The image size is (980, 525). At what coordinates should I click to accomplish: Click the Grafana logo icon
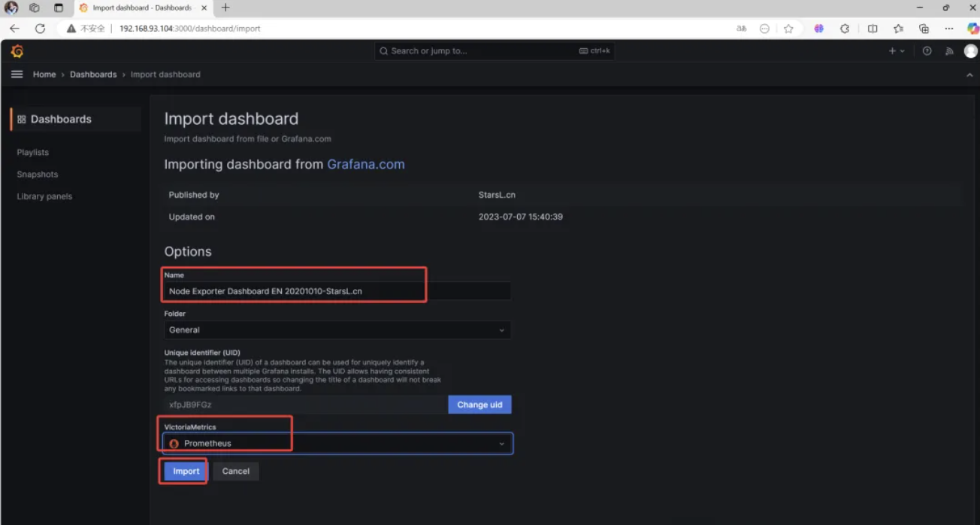click(x=17, y=51)
